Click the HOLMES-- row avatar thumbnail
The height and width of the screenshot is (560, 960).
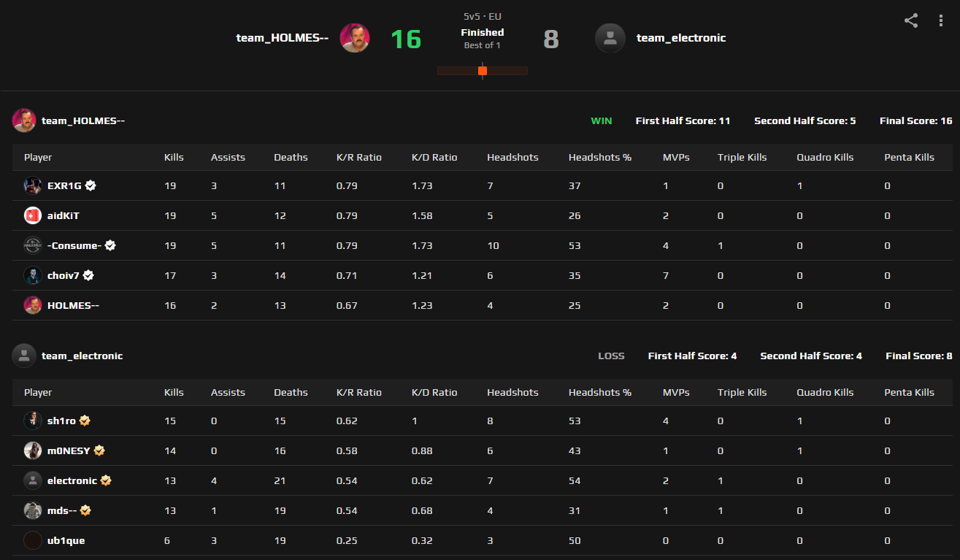coord(32,305)
